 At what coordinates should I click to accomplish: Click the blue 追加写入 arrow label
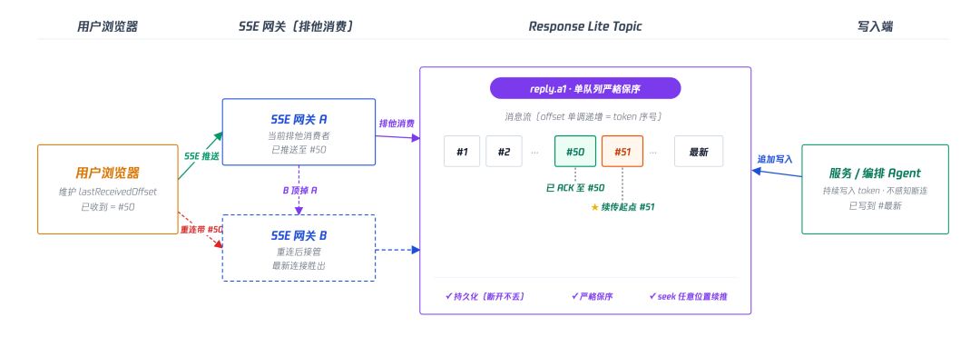pyautogui.click(x=775, y=160)
